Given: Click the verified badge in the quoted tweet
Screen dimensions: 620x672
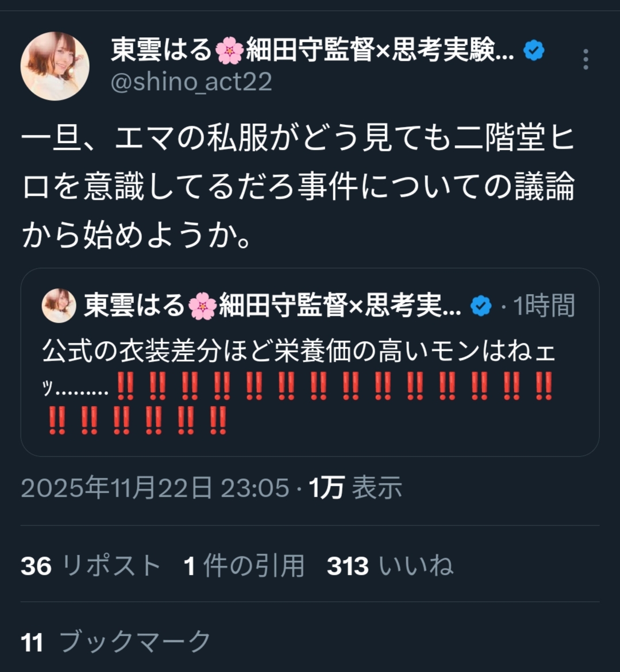Looking at the screenshot, I should pyautogui.click(x=480, y=306).
